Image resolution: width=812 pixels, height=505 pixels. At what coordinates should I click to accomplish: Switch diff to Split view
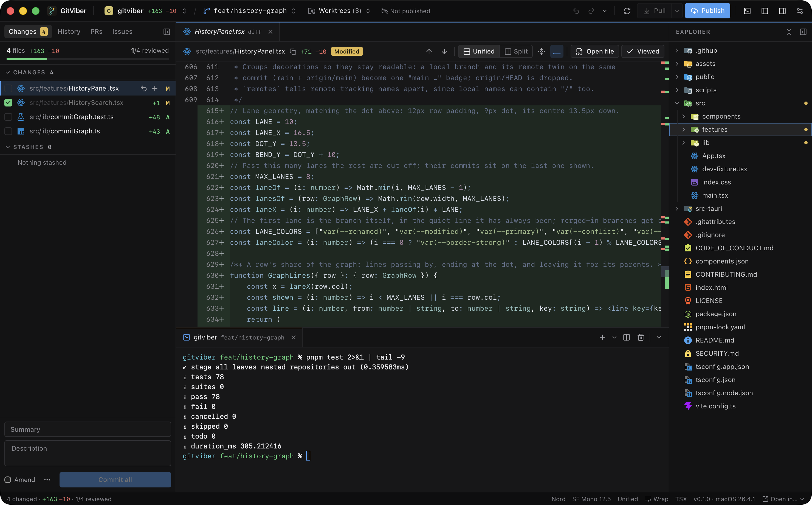[516, 51]
